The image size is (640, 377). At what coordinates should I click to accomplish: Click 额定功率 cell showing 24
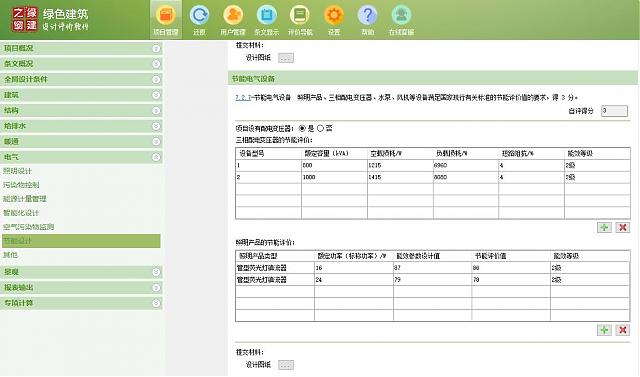[354, 279]
